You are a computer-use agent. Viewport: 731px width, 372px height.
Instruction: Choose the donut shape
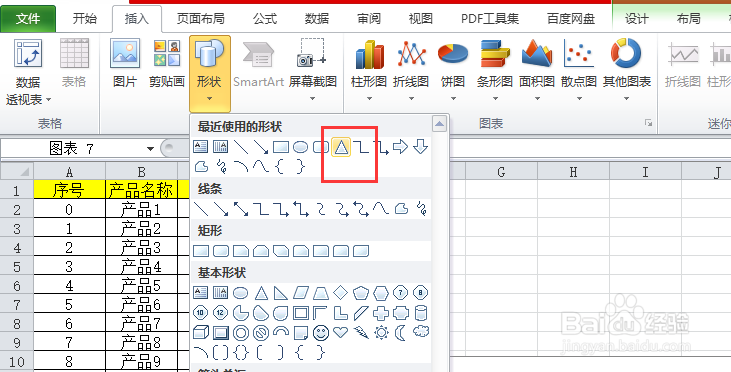241,333
